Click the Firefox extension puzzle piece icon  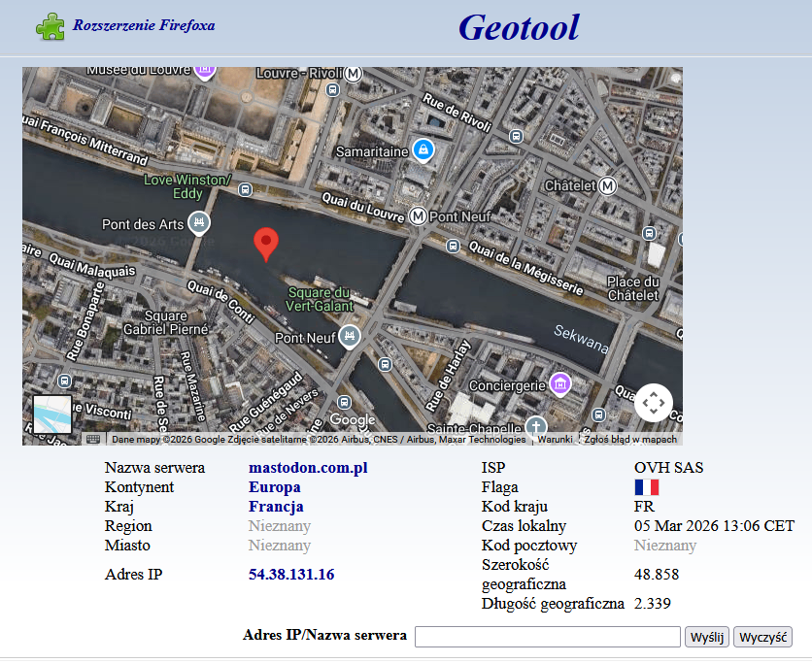click(51, 26)
